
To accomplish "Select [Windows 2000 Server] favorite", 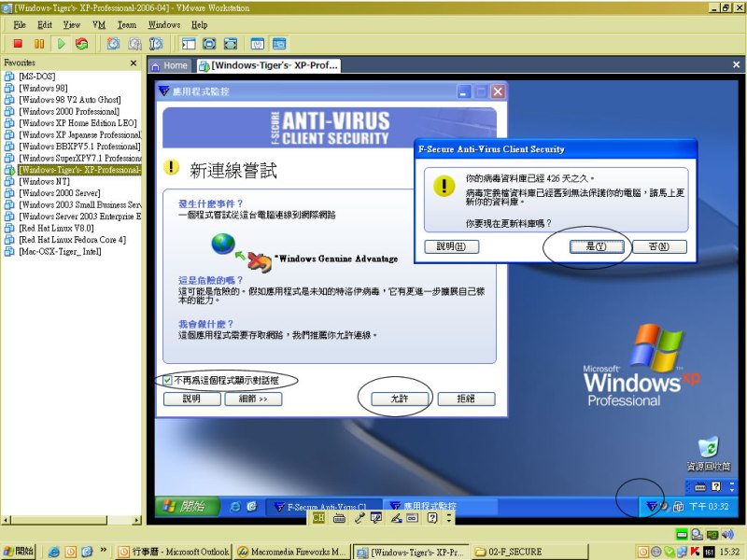I will pos(60,193).
